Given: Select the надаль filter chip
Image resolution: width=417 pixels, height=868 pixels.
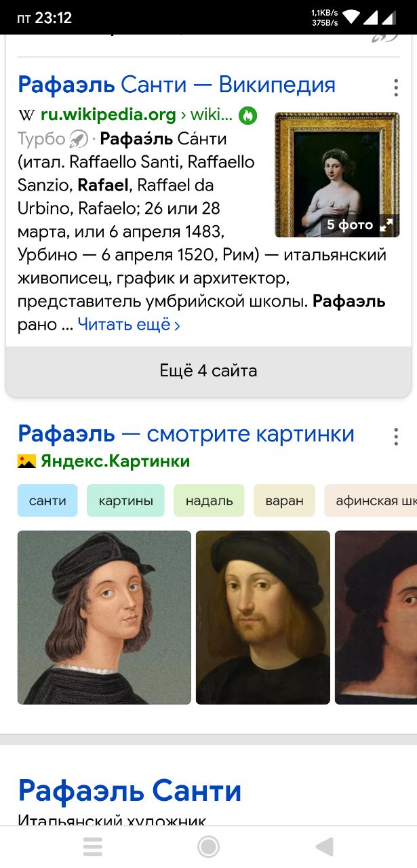Looking at the screenshot, I should coord(210,501).
